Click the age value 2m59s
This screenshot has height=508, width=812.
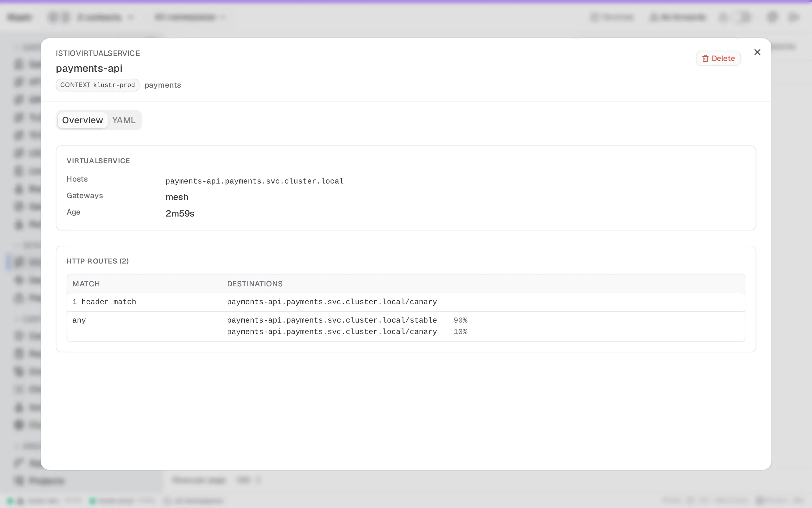point(180,213)
